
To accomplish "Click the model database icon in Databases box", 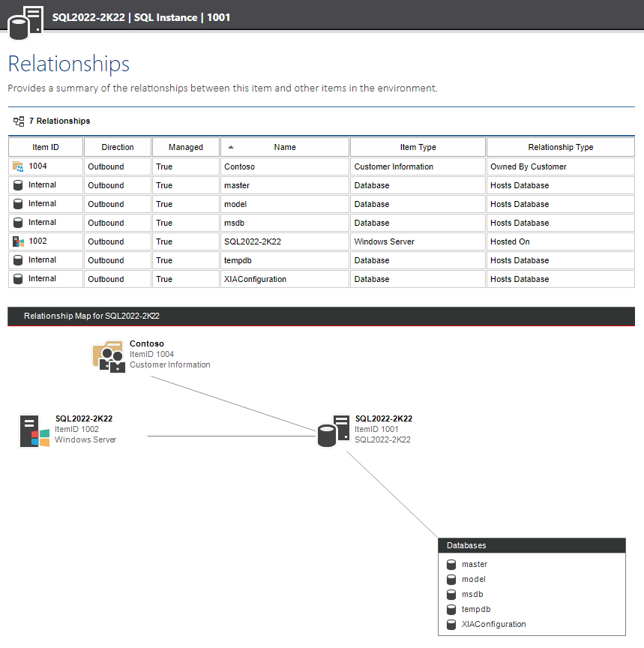I will (x=451, y=580).
